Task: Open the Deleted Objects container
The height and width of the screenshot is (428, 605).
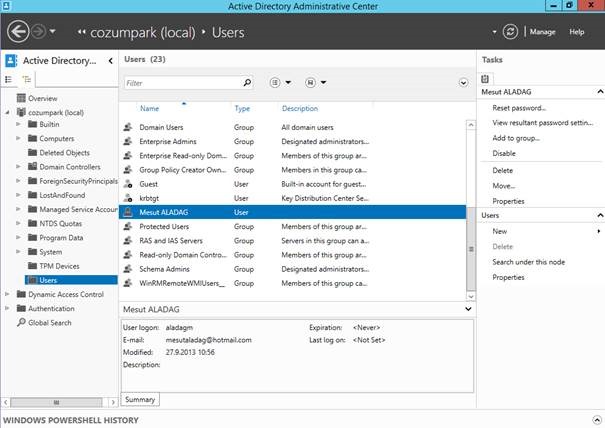Action: (64, 153)
